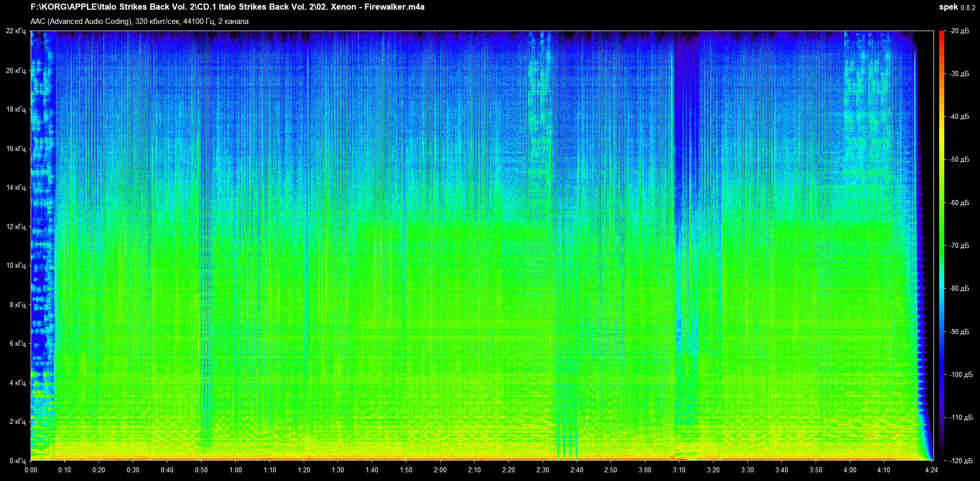Click the -20 dB legend label
980x481 pixels.
[959, 31]
